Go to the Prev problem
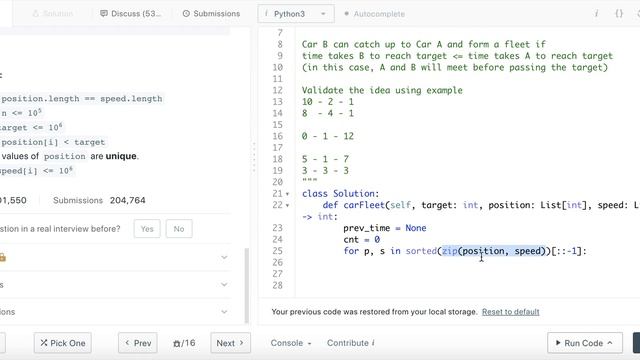The image size is (640, 360). click(138, 343)
